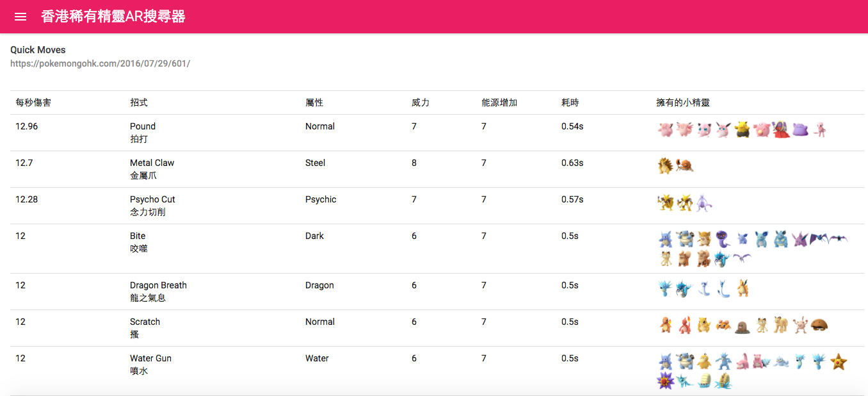The image size is (868, 396).
Task: Click the 擁有的小精靈 column header
Action: [x=683, y=103]
